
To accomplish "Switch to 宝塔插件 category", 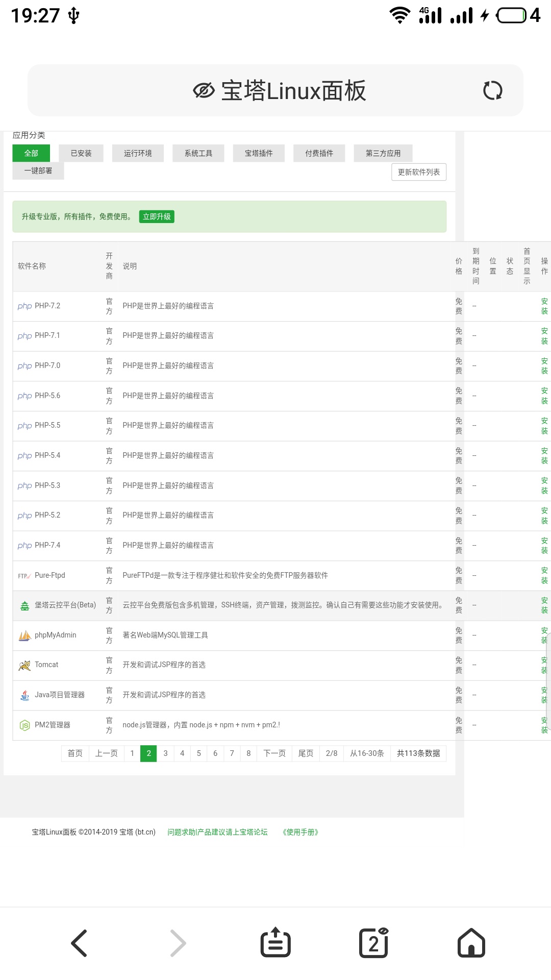I will (259, 153).
